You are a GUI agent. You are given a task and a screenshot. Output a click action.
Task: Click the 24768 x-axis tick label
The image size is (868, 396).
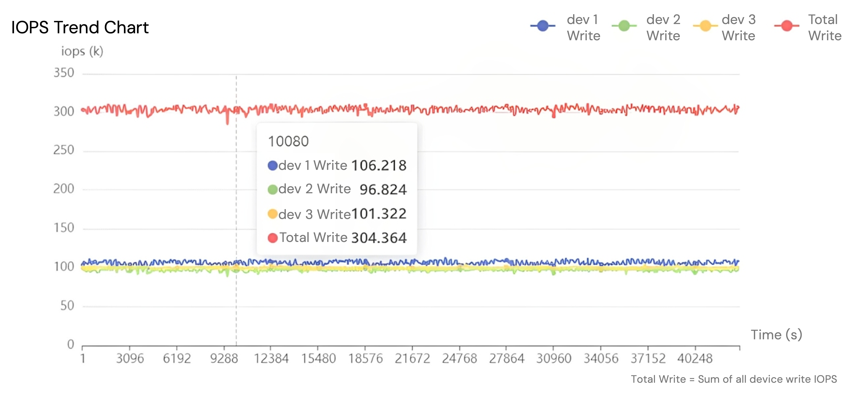(459, 359)
